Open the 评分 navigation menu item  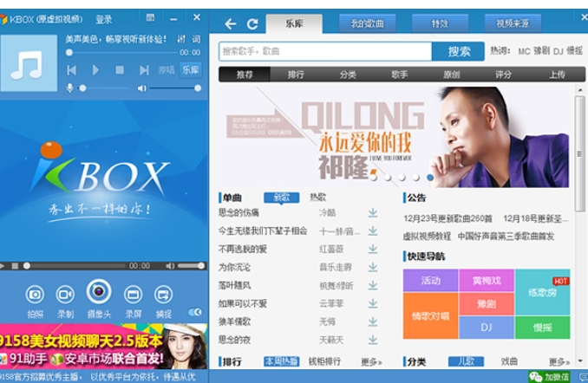coord(503,75)
